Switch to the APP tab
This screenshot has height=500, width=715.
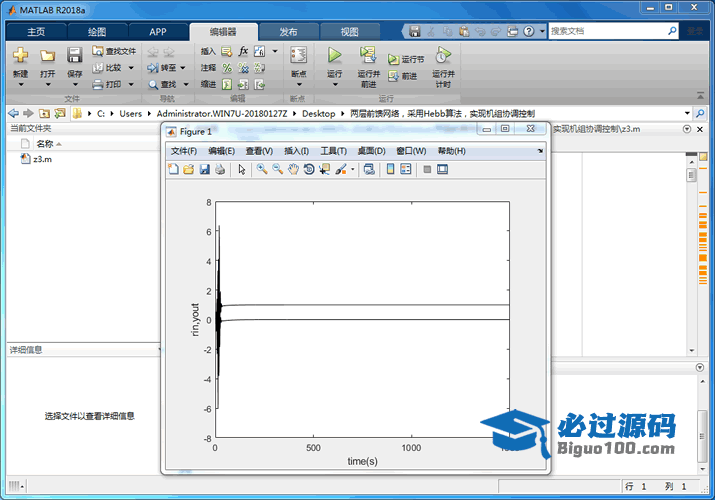158,32
